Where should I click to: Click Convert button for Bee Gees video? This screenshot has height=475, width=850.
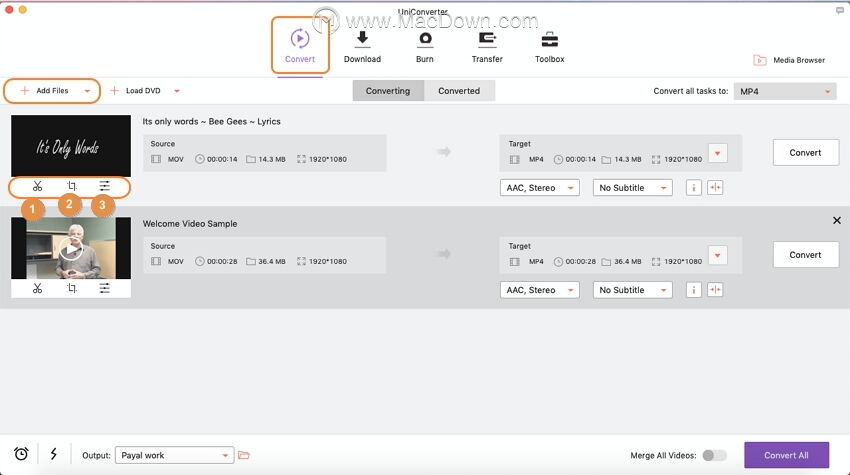805,153
